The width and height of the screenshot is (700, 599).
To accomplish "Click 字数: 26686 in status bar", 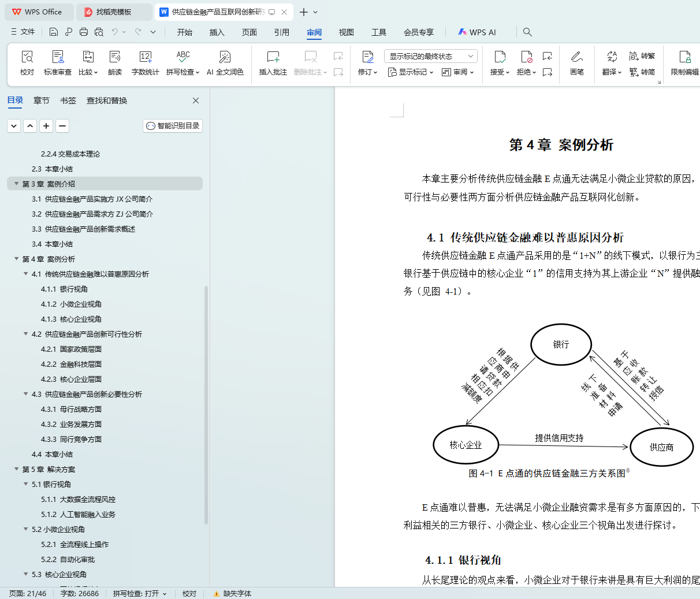I will (80, 593).
